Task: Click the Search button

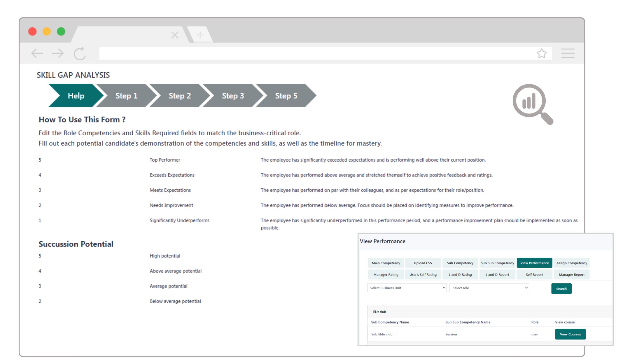Action: pos(561,288)
